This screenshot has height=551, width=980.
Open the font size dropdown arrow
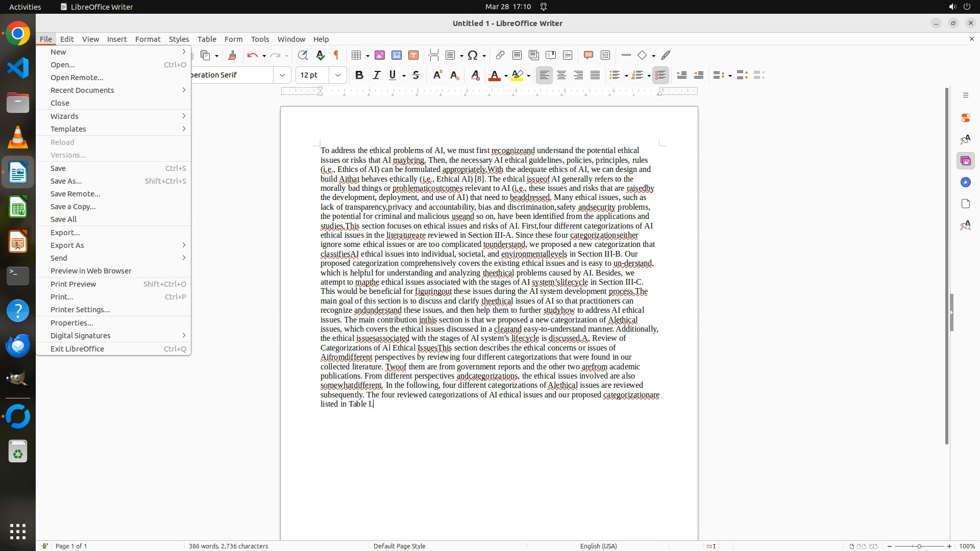coord(338,76)
